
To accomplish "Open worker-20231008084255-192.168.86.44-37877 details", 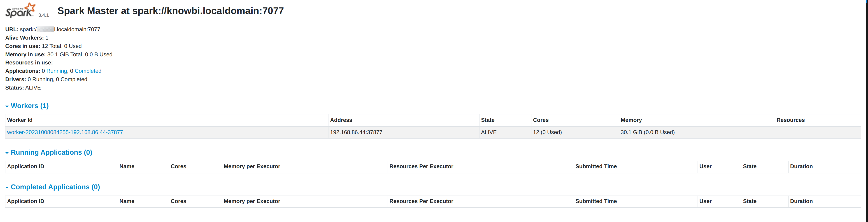I will (65, 133).
